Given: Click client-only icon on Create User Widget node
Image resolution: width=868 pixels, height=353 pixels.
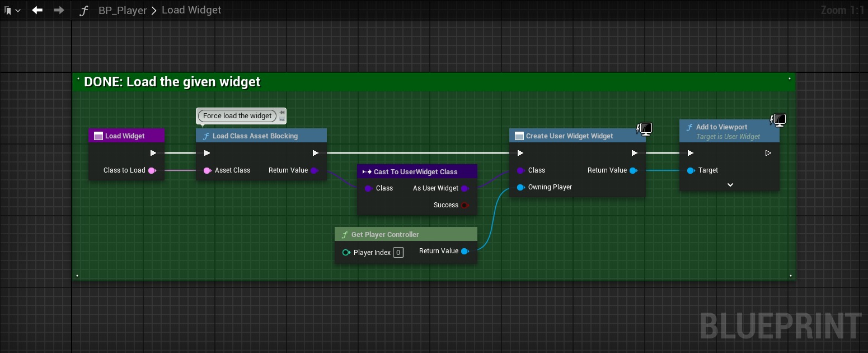Looking at the screenshot, I should click(x=644, y=129).
